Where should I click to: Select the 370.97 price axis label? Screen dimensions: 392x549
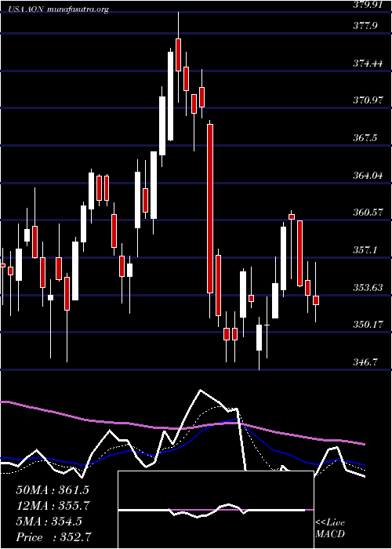(x=367, y=100)
